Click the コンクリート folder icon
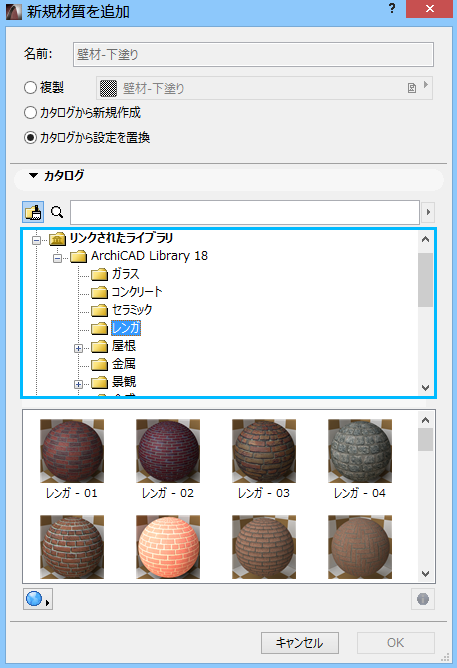 (x=99, y=292)
